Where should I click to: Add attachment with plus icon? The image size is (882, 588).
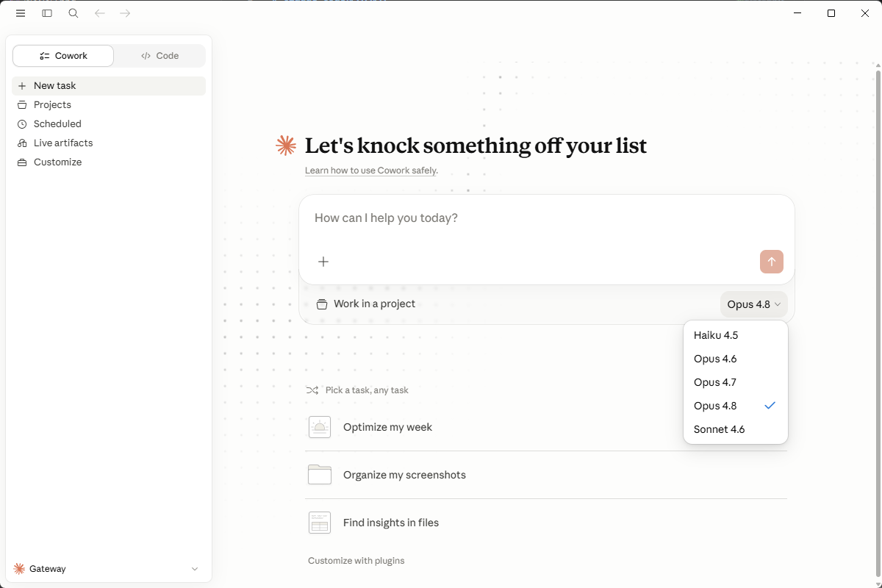(x=323, y=262)
